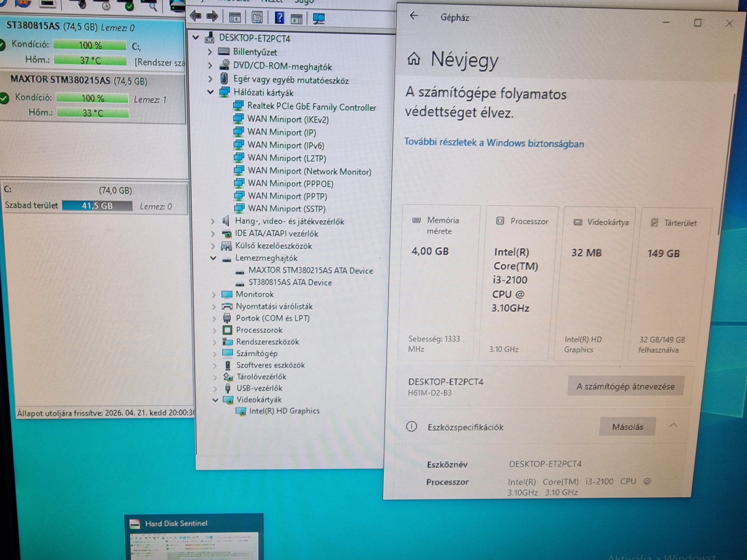
Task: Click the Hard Disk Sentinel taskbar preview thumbnail
Action: pos(194,536)
